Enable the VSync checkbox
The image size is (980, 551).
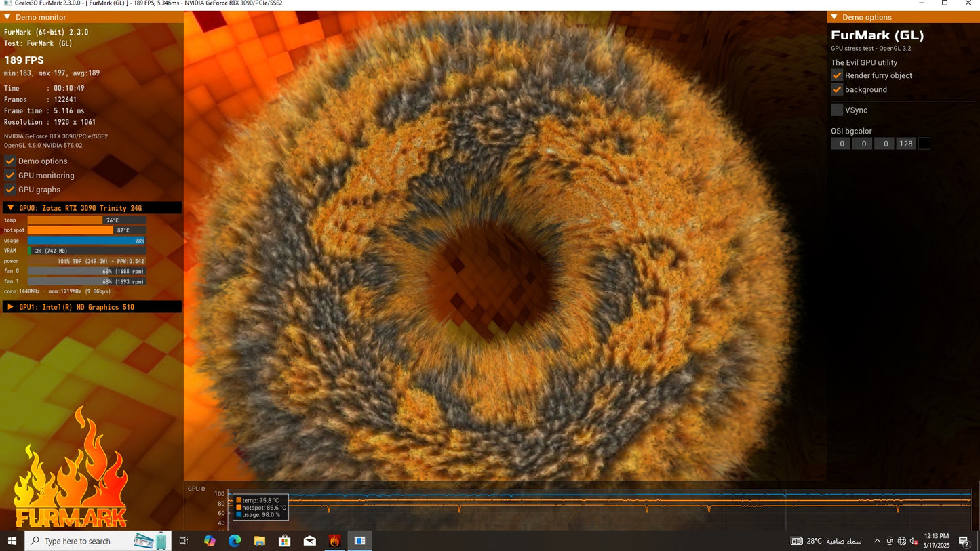point(837,110)
